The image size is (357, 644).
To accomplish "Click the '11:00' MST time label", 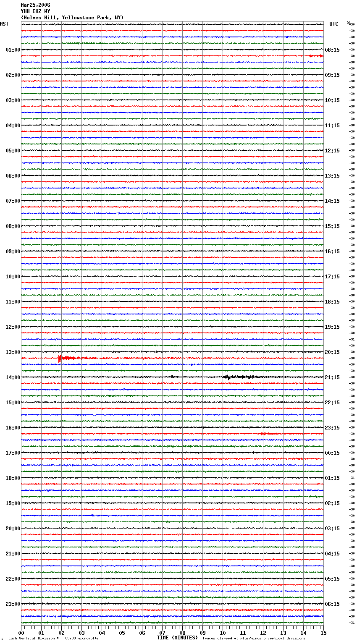I will pos(13,302).
